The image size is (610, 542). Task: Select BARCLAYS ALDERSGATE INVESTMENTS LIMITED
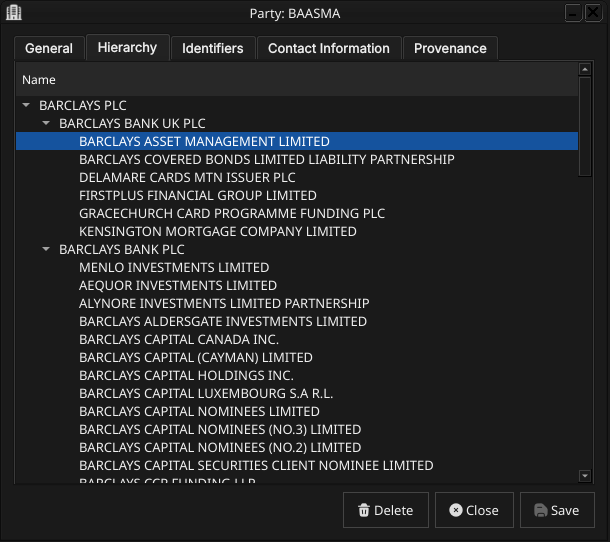297,321
